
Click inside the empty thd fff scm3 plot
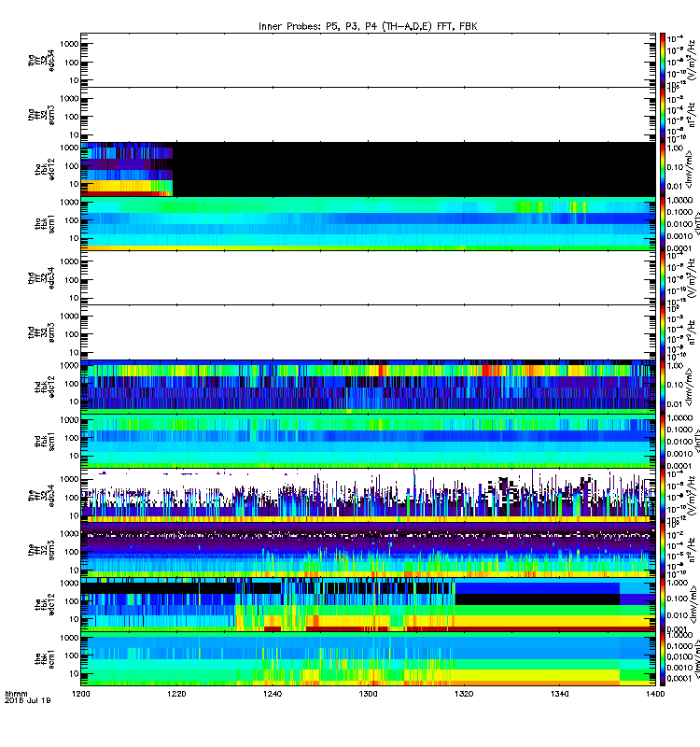[368, 332]
